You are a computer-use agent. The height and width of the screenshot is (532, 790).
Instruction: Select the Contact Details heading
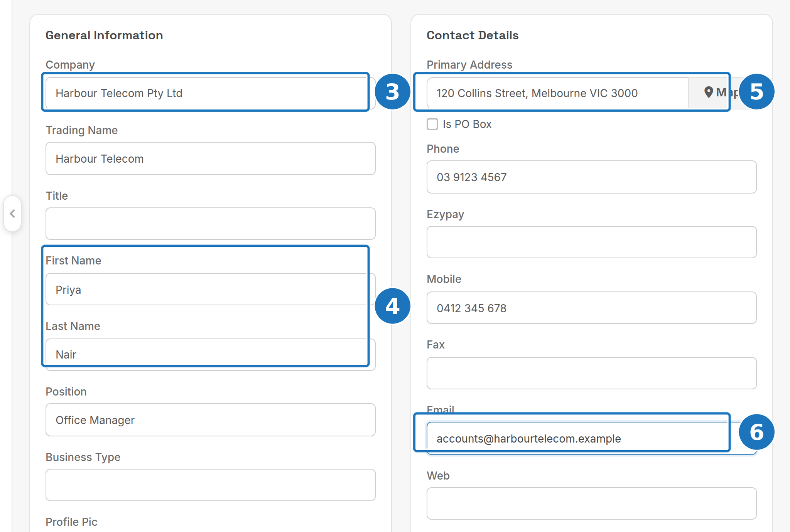click(473, 35)
